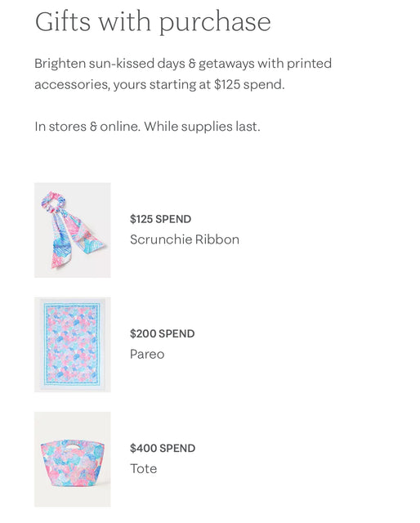Click the 'While supplies last.' sentence
This screenshot has height=523, width=420.
point(202,127)
